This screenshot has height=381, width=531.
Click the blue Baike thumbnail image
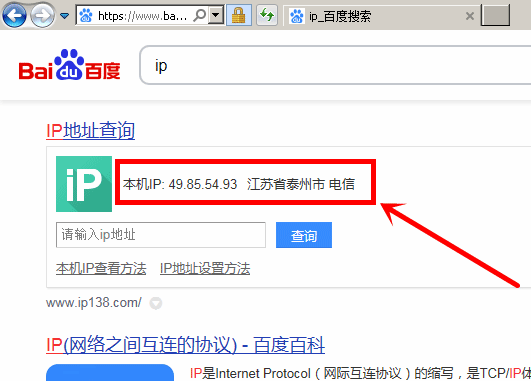click(110, 373)
